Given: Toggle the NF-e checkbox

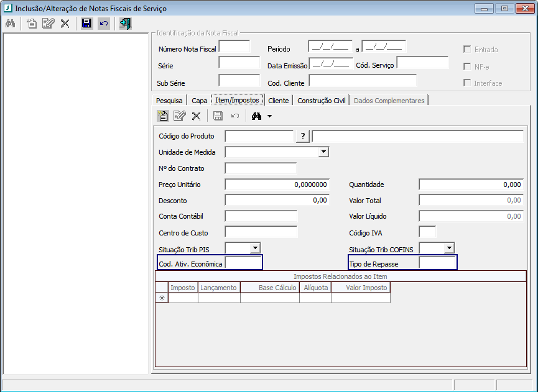Looking at the screenshot, I should [x=467, y=66].
